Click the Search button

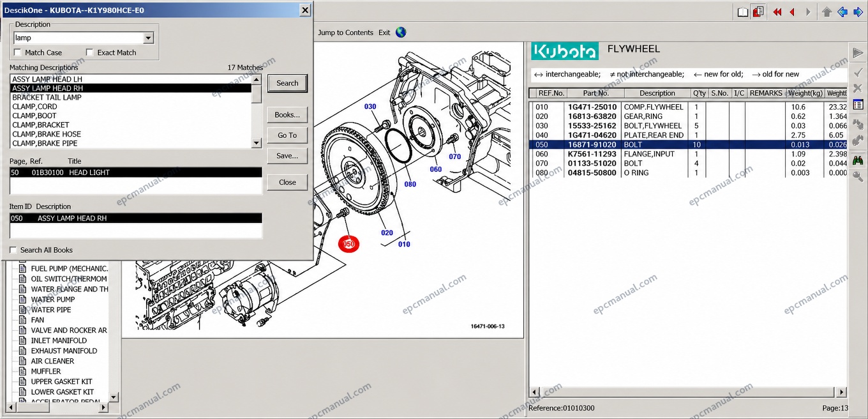pyautogui.click(x=287, y=83)
